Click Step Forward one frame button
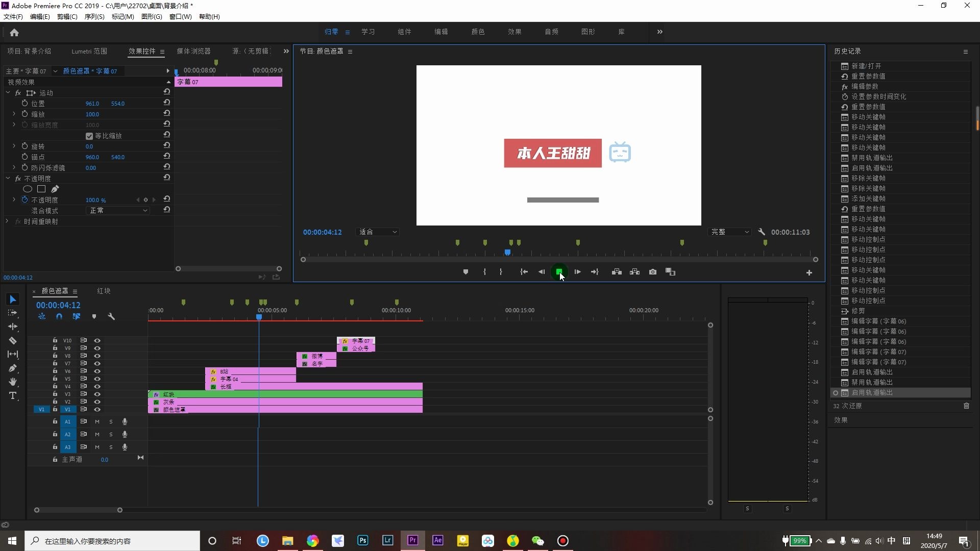980x551 pixels. coord(577,272)
